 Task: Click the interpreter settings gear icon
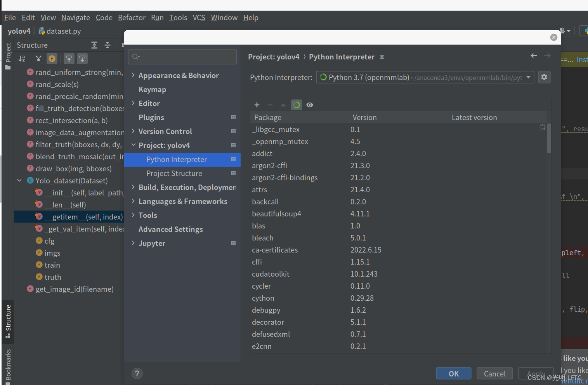pos(544,77)
